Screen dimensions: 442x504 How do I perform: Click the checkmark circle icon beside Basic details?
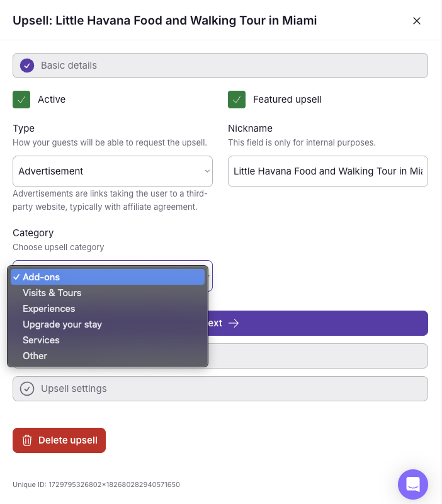(x=26, y=66)
